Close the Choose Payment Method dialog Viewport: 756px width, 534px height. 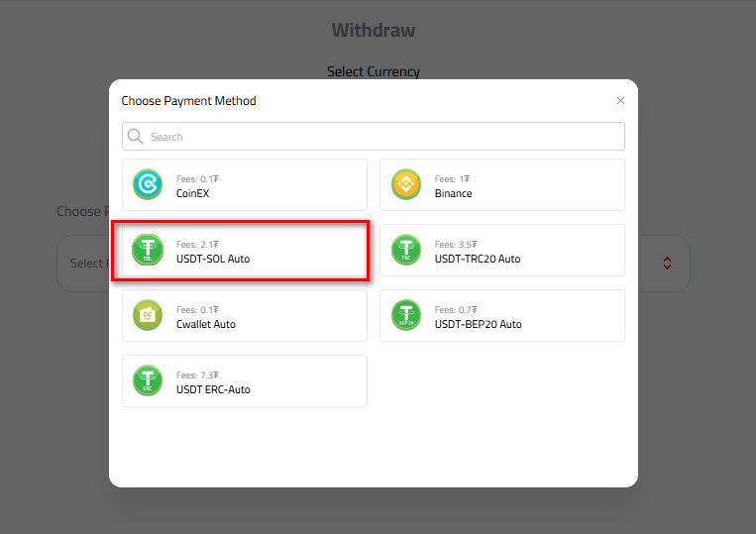pyautogui.click(x=620, y=100)
